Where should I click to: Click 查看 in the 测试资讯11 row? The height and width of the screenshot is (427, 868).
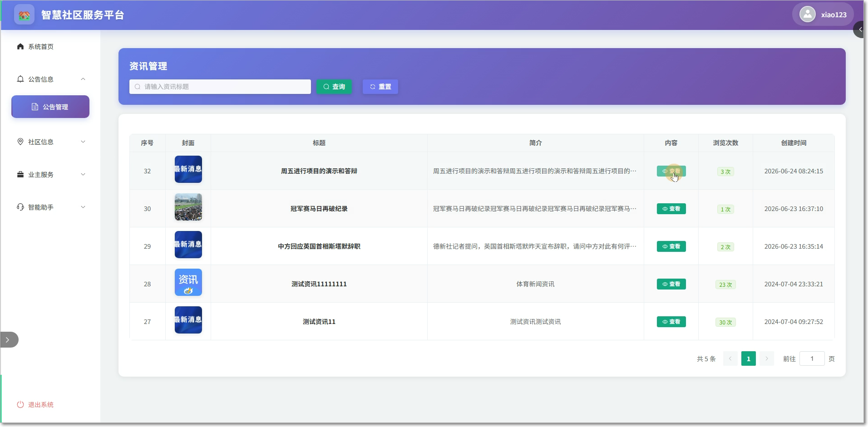(x=671, y=322)
